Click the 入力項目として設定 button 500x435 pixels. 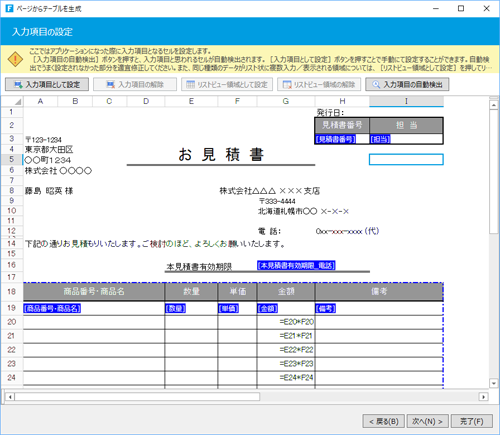(x=47, y=84)
